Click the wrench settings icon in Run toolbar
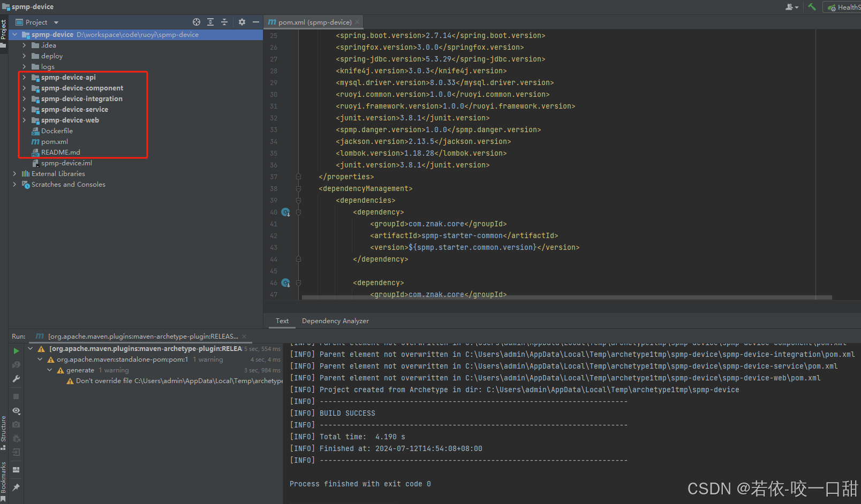 point(16,379)
